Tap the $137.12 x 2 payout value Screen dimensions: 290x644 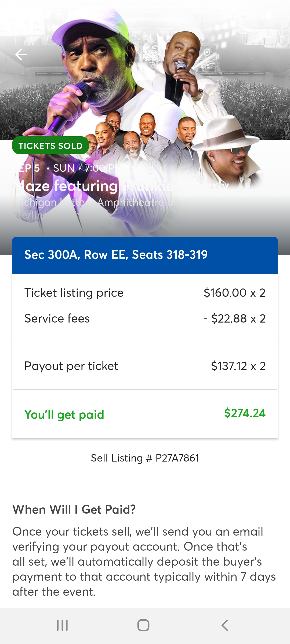pos(238,366)
